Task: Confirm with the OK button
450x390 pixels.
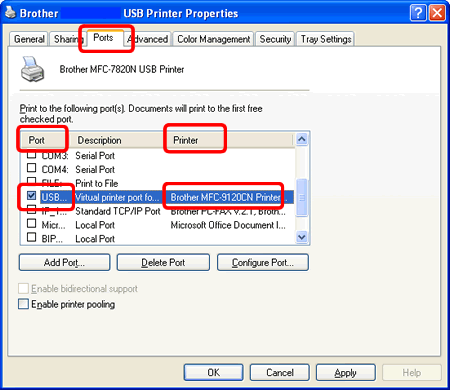Action: pyautogui.click(x=213, y=372)
